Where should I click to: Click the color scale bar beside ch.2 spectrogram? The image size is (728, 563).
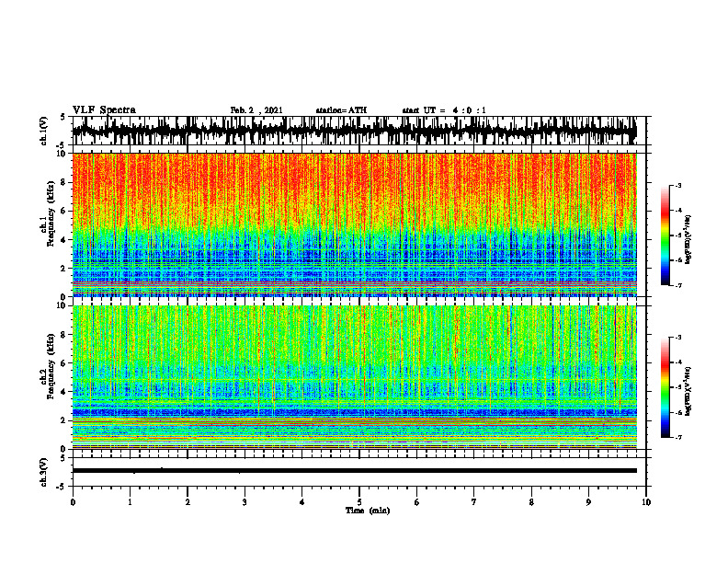coord(665,387)
